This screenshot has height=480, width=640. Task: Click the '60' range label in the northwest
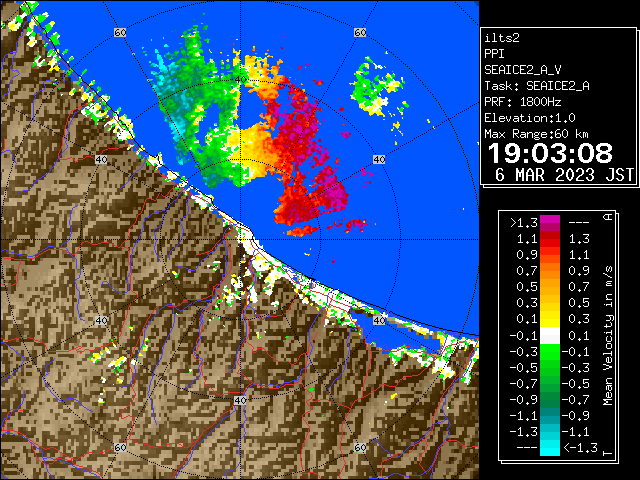coord(120,32)
